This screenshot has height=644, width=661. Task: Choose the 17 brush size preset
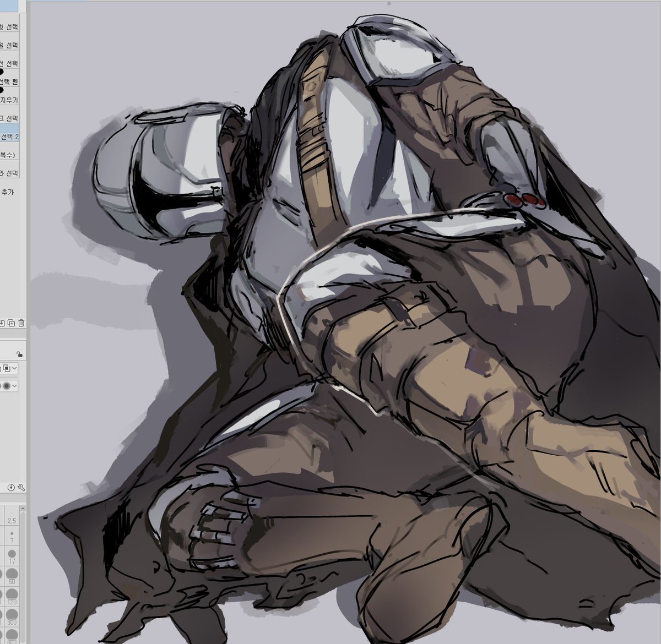point(12,557)
